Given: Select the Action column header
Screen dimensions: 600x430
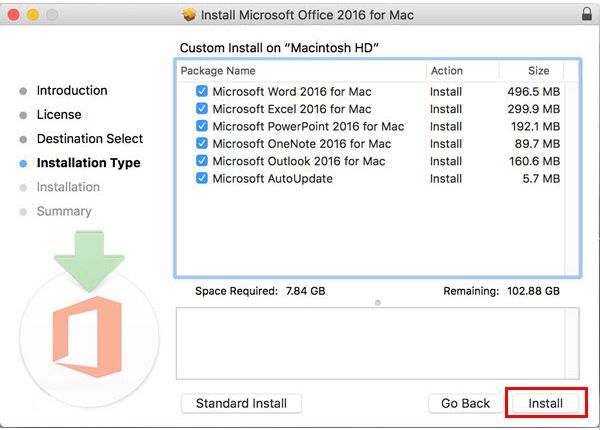Looking at the screenshot, I should pos(462,71).
